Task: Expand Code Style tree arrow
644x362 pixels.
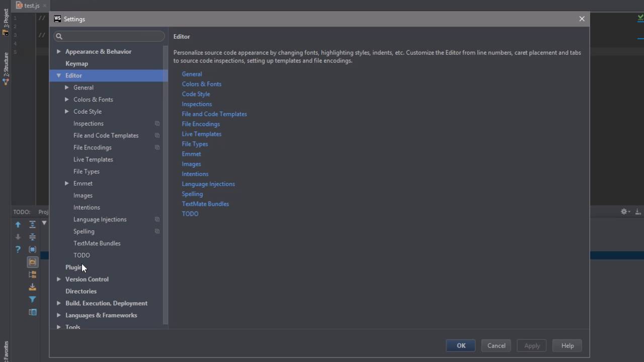Action: click(x=67, y=111)
